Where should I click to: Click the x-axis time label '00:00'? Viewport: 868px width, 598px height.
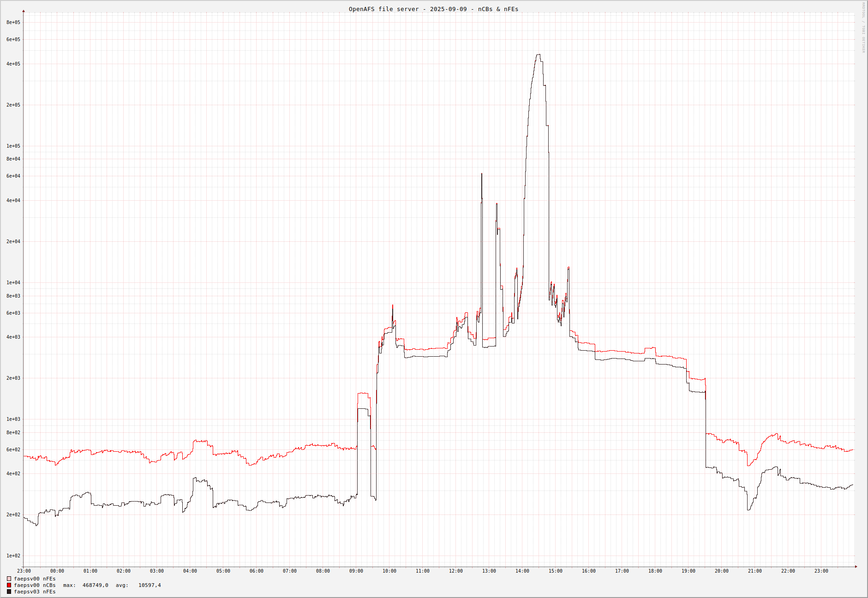pos(57,571)
